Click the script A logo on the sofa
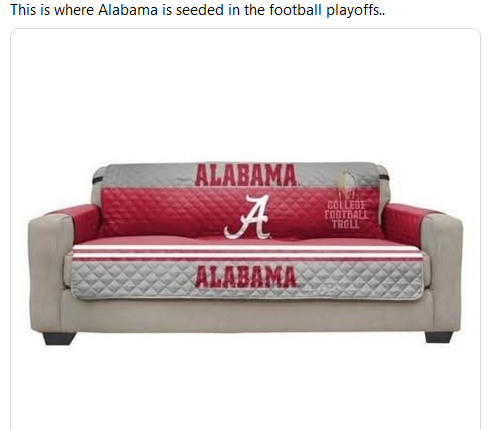This screenshot has width=489, height=429. click(247, 217)
